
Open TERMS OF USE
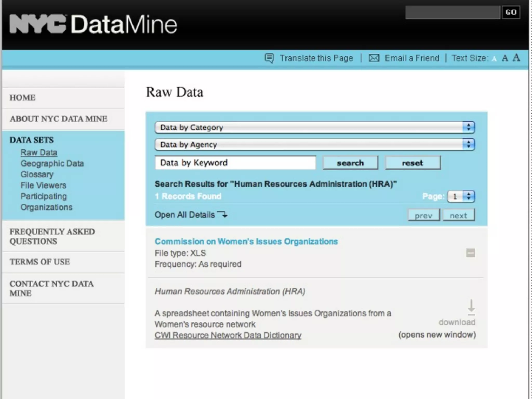click(40, 262)
